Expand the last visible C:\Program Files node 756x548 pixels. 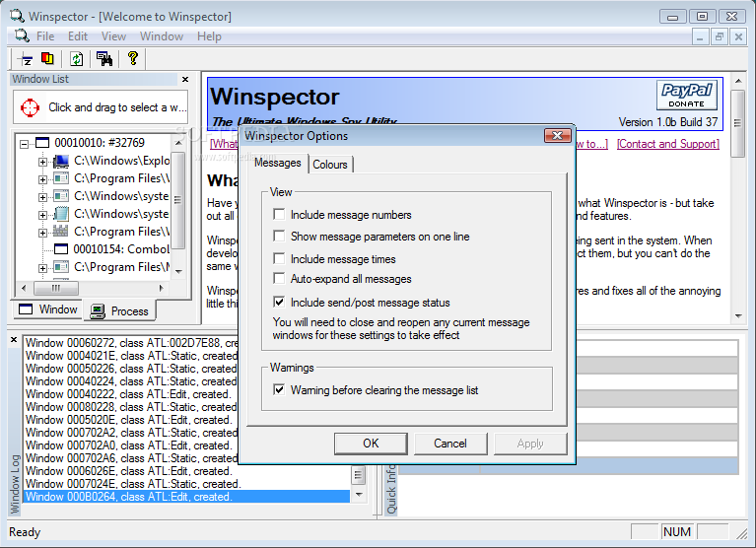tap(43, 268)
